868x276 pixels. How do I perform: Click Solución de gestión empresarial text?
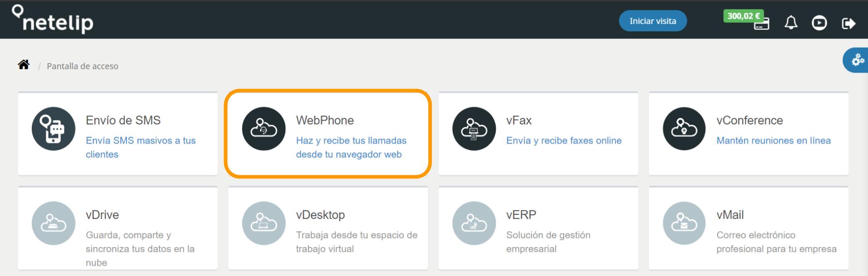548,242
